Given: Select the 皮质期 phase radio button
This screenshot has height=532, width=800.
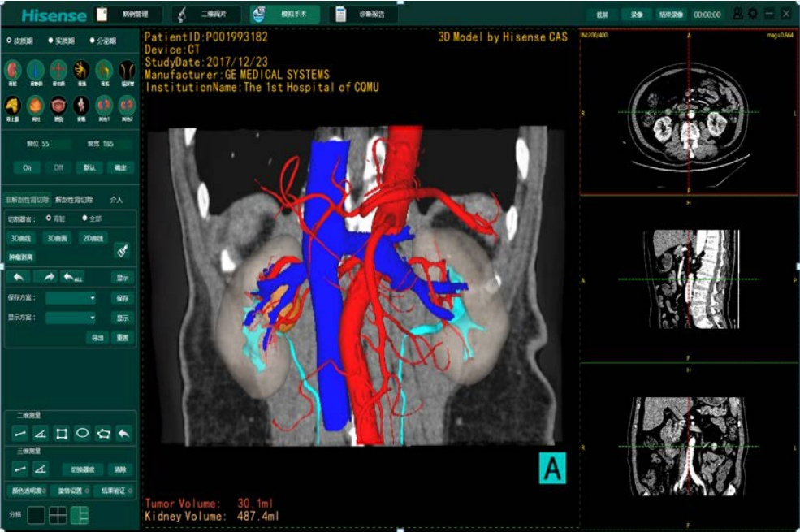Looking at the screenshot, I should tap(9, 39).
